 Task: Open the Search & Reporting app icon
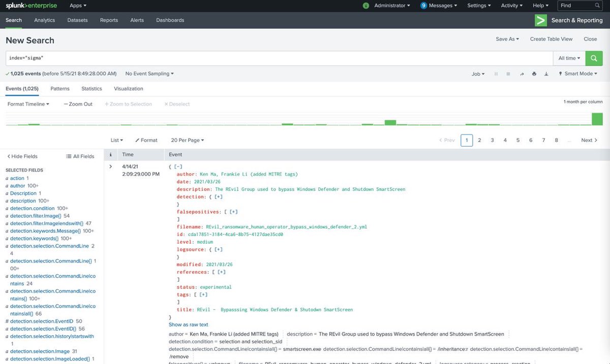[x=540, y=20]
